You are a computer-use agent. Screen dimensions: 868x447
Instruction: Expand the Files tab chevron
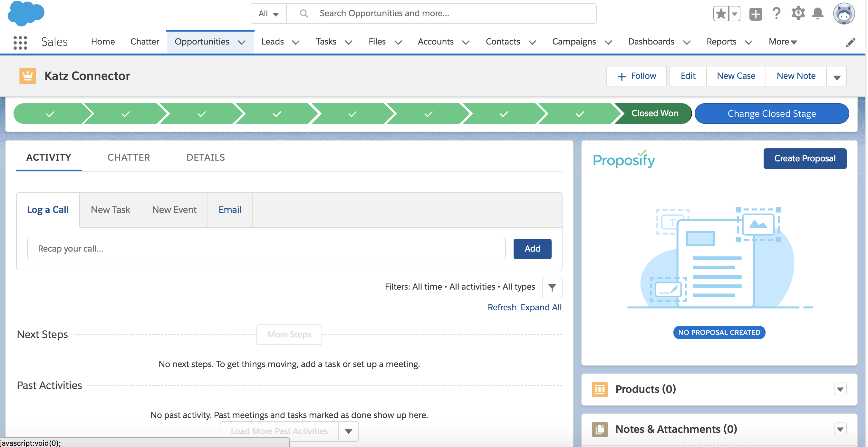(x=398, y=42)
